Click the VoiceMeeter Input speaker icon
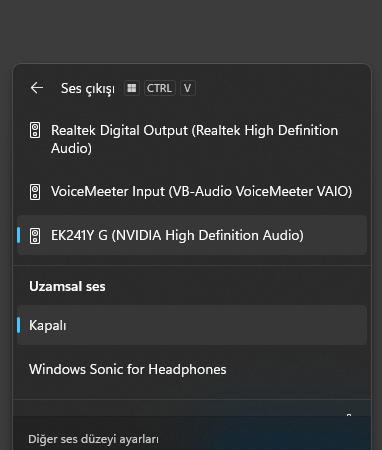Screen dimensions: 382x450 pos(35,192)
